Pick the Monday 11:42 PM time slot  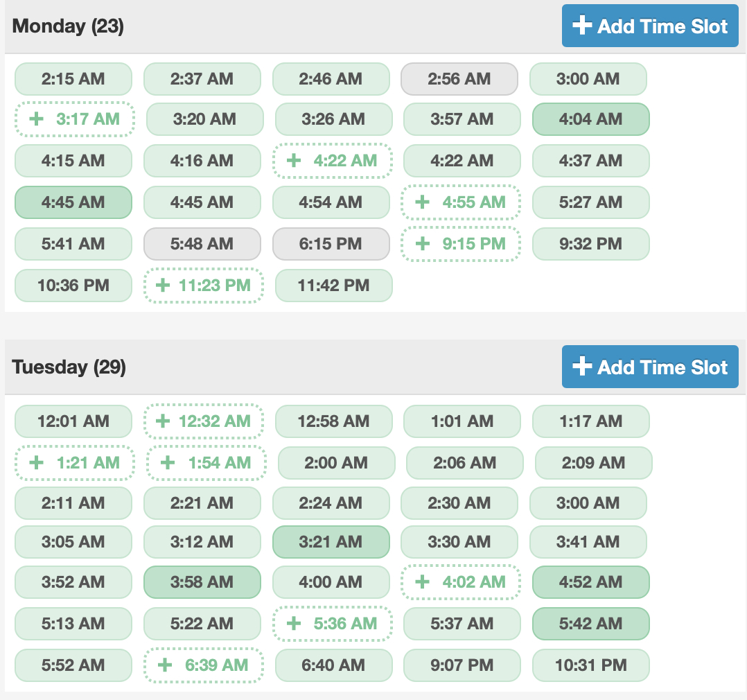(x=333, y=285)
